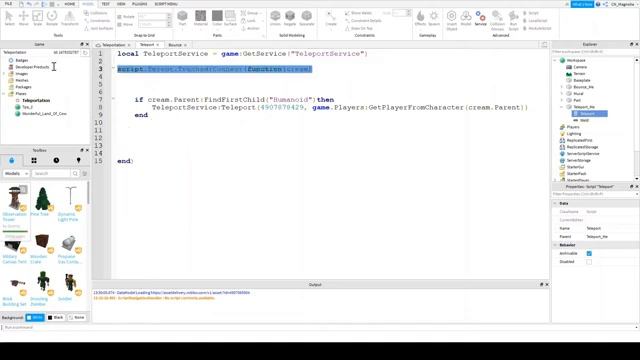Activate the Transform tool
640x360 pixels.
click(x=69, y=18)
